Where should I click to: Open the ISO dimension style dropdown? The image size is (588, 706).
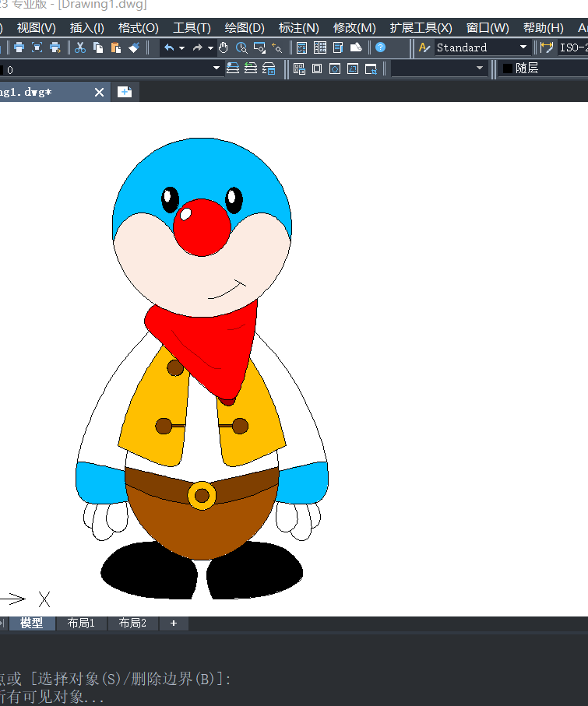[x=573, y=47]
